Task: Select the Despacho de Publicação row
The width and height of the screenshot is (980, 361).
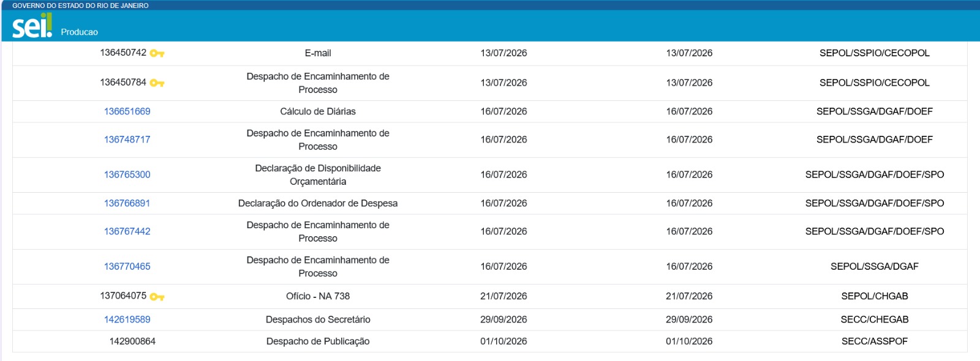Action: [490, 341]
